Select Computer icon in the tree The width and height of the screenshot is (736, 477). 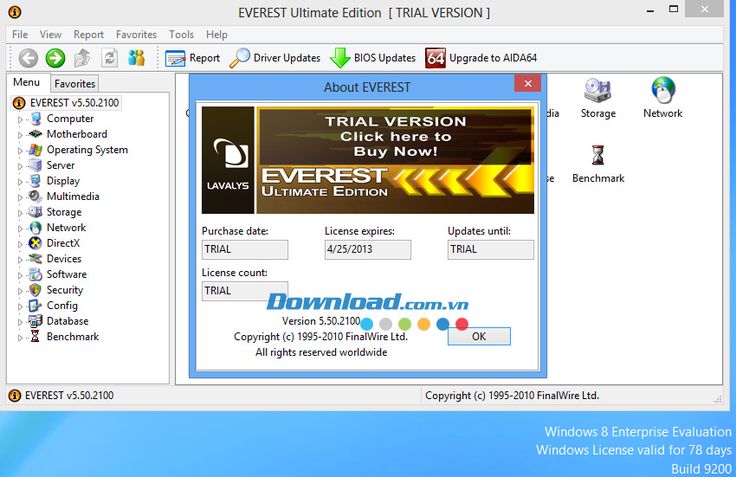[x=36, y=119]
